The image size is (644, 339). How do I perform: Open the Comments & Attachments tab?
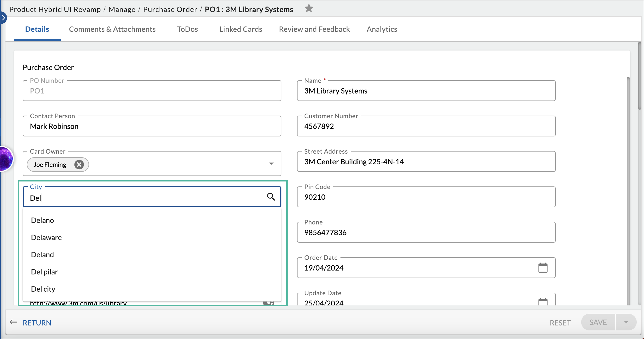112,29
